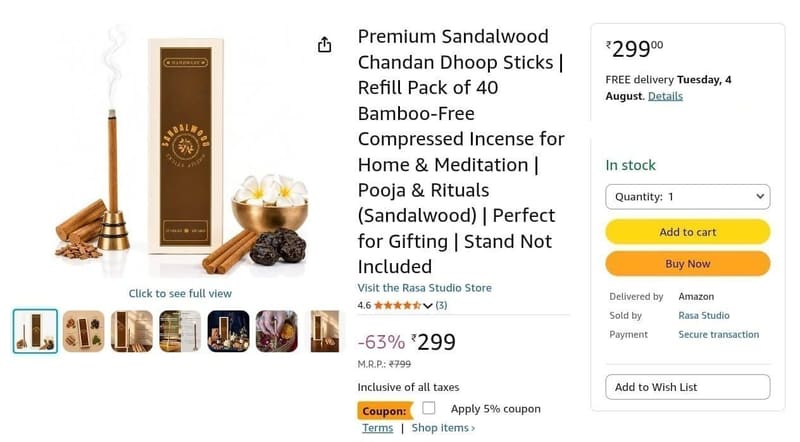
Task: Click the Buy Now button
Action: (687, 264)
